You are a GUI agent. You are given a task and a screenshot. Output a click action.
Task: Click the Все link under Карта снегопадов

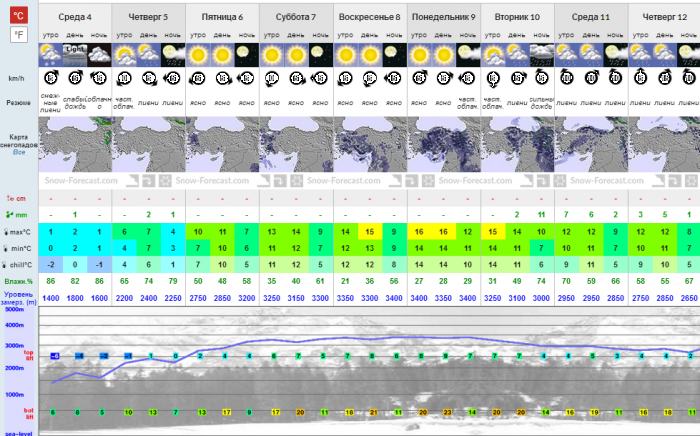pos(19,152)
